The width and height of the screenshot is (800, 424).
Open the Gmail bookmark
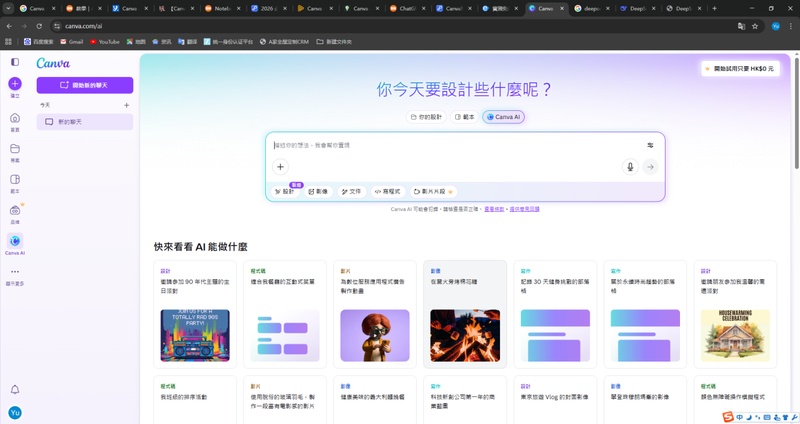tap(71, 42)
